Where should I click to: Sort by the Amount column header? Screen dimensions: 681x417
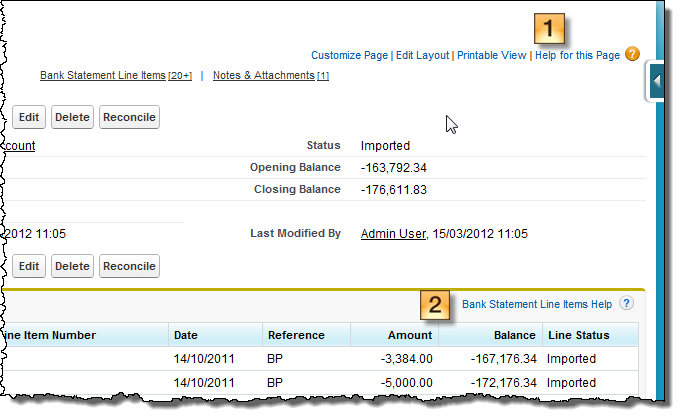coord(410,335)
